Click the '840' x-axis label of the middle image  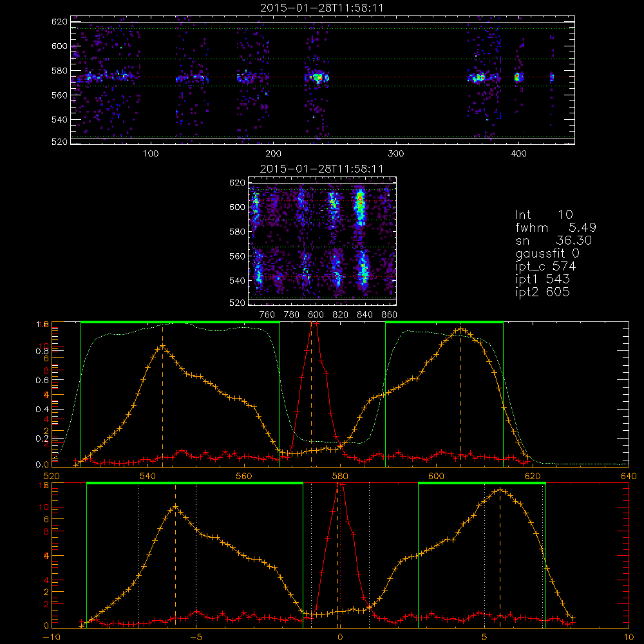click(365, 315)
